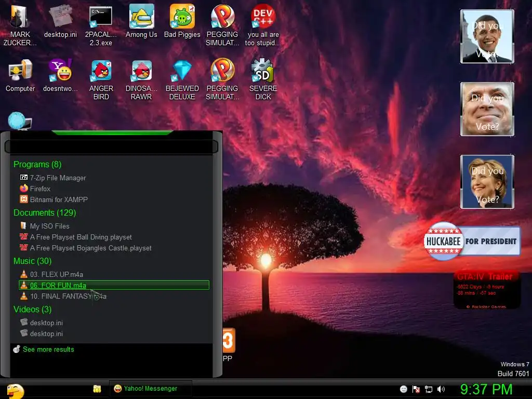Launch the 2PACAL 2.3.exe shortcut

[101, 25]
